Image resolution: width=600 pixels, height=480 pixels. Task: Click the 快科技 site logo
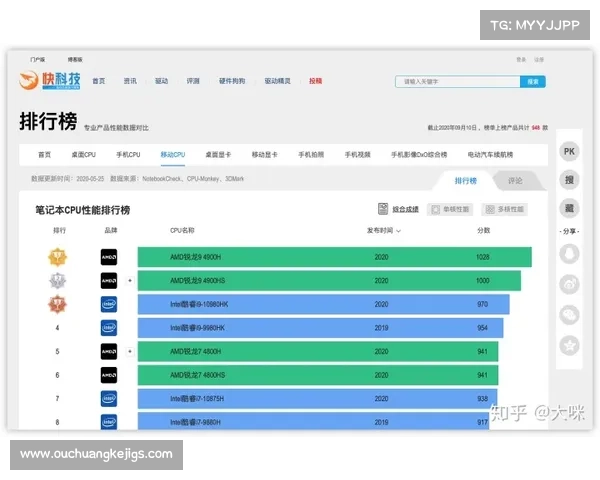coord(50,80)
